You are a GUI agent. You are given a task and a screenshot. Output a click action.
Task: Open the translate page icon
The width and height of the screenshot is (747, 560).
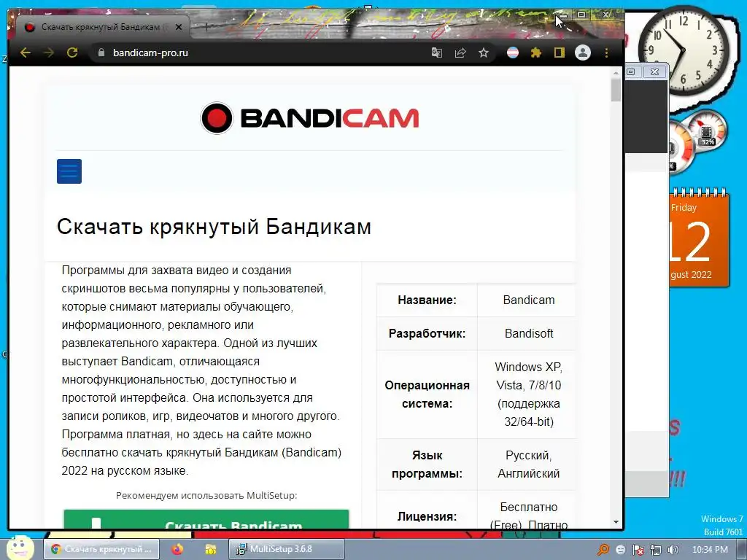(436, 52)
